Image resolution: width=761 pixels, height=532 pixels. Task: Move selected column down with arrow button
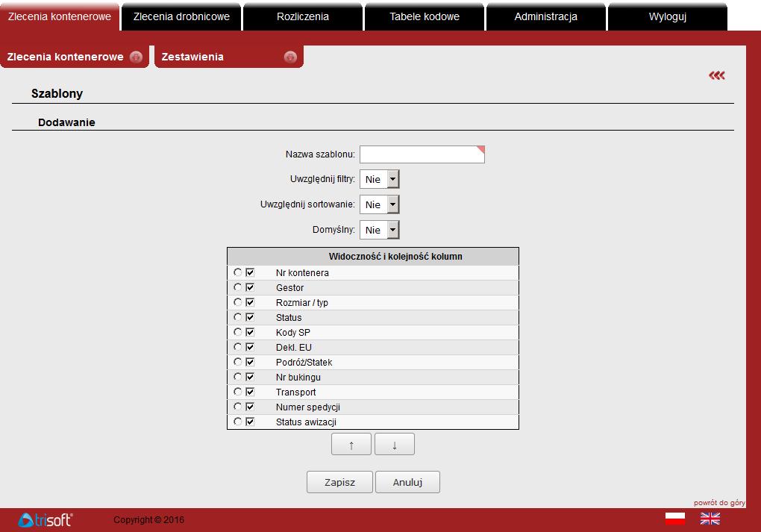pyautogui.click(x=395, y=444)
